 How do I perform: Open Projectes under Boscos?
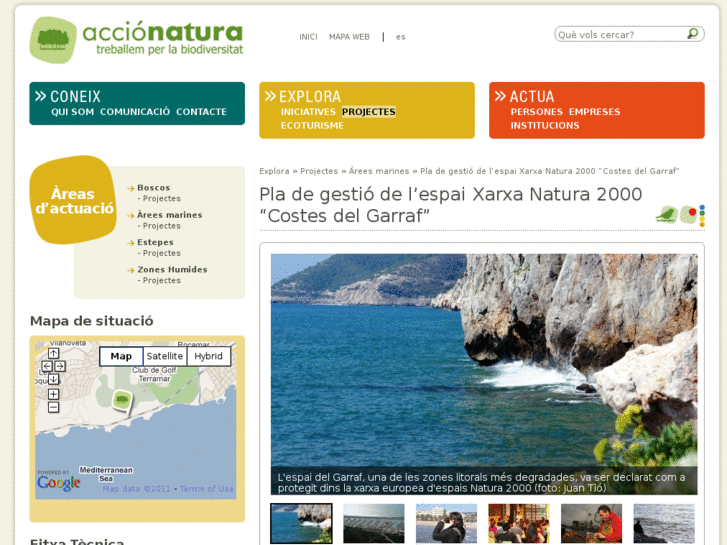[161, 199]
